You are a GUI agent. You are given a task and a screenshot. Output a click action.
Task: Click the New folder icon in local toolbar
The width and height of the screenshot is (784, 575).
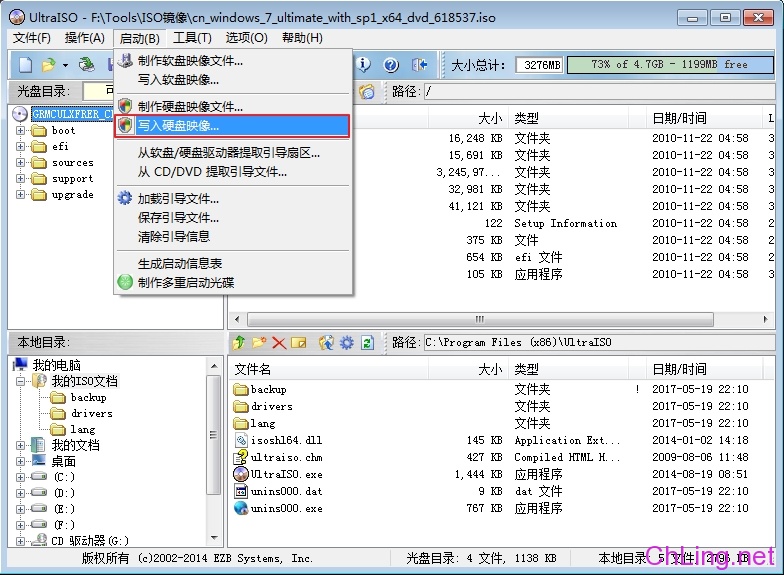259,342
